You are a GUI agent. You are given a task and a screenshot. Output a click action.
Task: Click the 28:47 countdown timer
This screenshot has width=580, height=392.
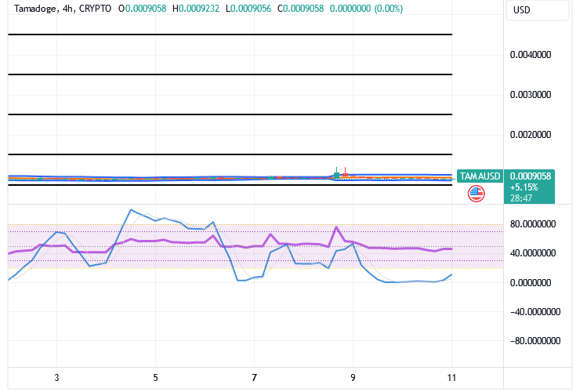coord(520,198)
